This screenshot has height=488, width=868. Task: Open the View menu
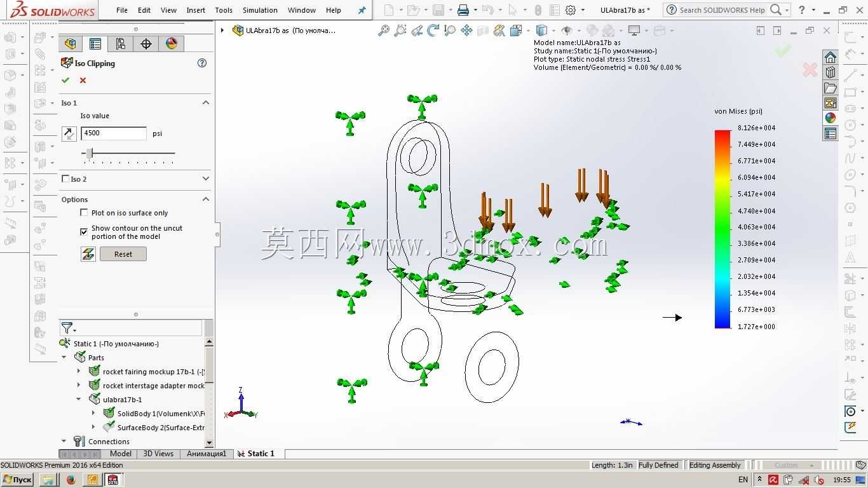169,10
